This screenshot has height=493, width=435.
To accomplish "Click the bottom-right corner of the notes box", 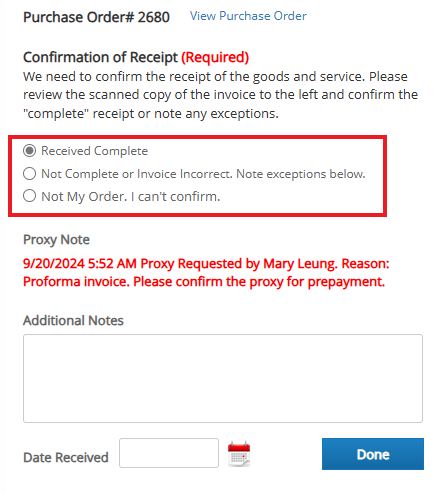I will click(419, 419).
